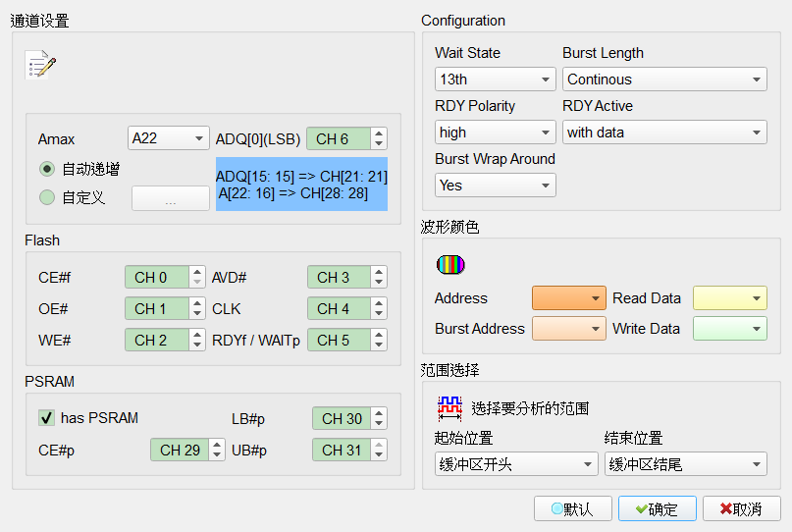
Task: Decrease the UB#p channel value
Action: pos(379,455)
